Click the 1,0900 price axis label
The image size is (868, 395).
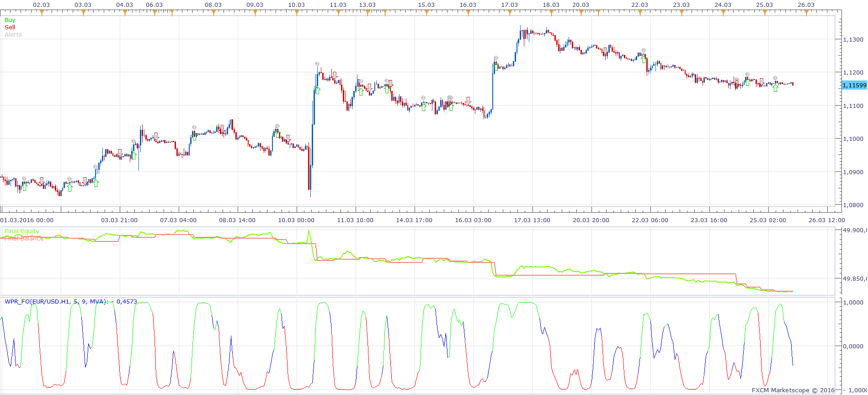coord(853,172)
